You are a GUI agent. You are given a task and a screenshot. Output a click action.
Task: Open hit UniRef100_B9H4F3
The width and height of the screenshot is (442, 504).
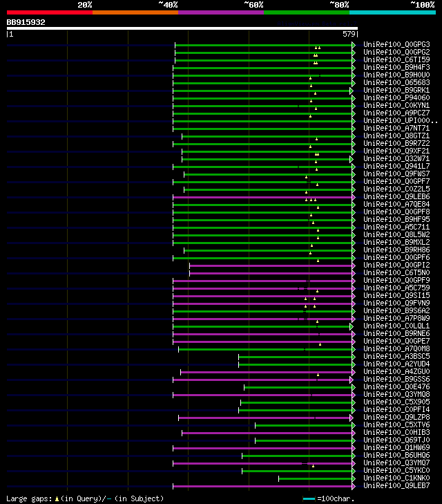coord(396,68)
